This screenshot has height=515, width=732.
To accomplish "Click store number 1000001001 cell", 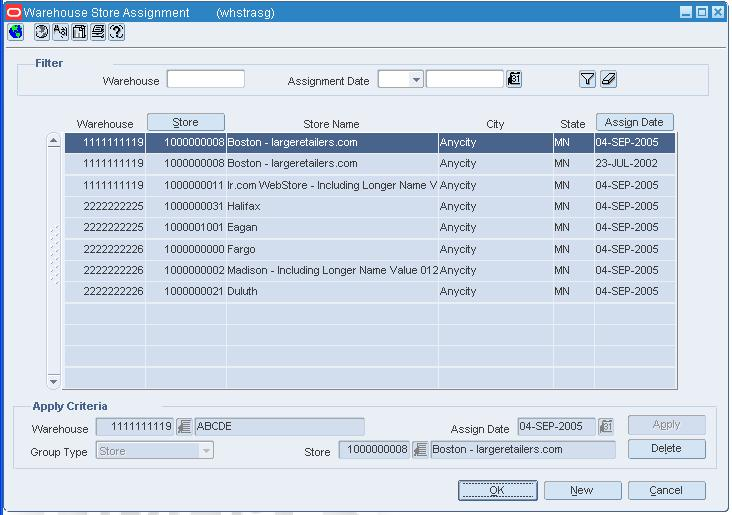I will coord(186,228).
